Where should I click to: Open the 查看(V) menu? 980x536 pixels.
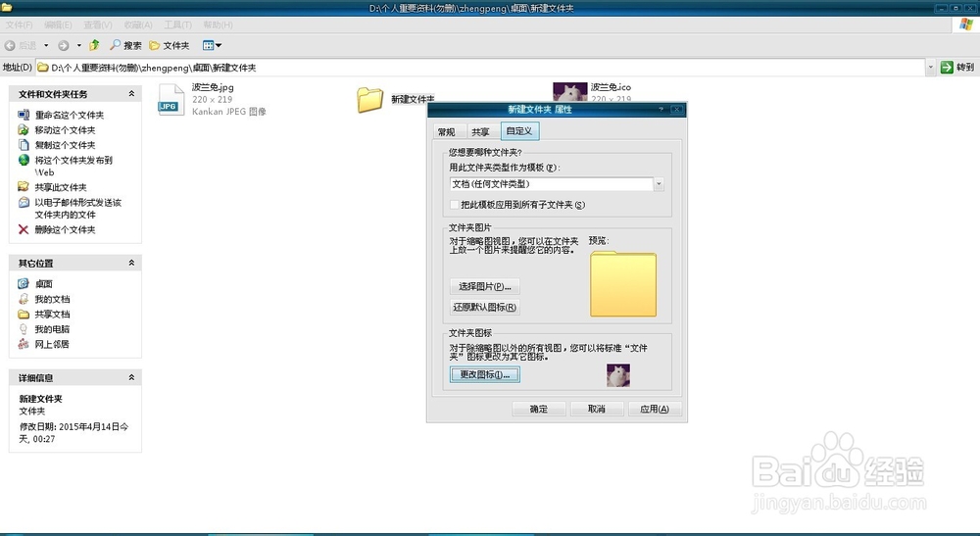pyautogui.click(x=97, y=25)
